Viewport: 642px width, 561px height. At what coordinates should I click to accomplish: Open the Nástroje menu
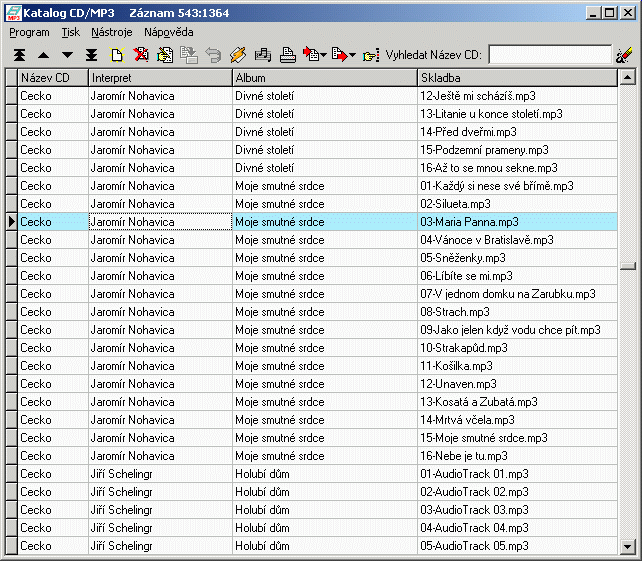click(x=111, y=32)
